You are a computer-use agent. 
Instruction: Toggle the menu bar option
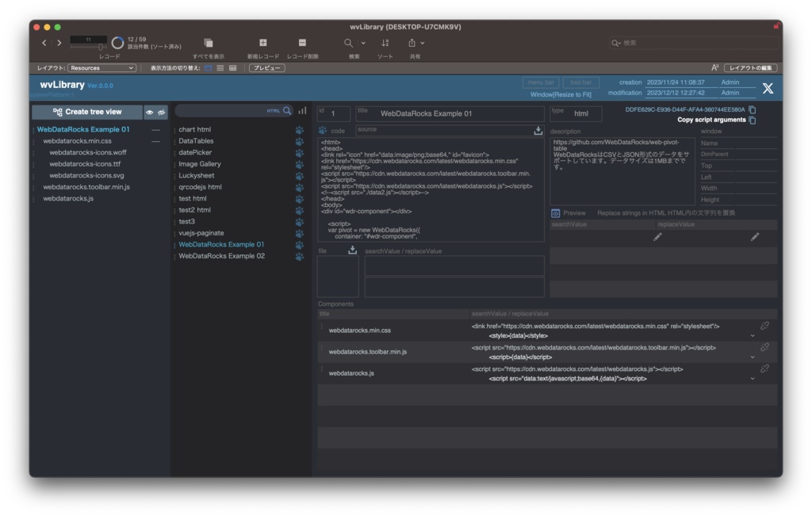point(541,82)
